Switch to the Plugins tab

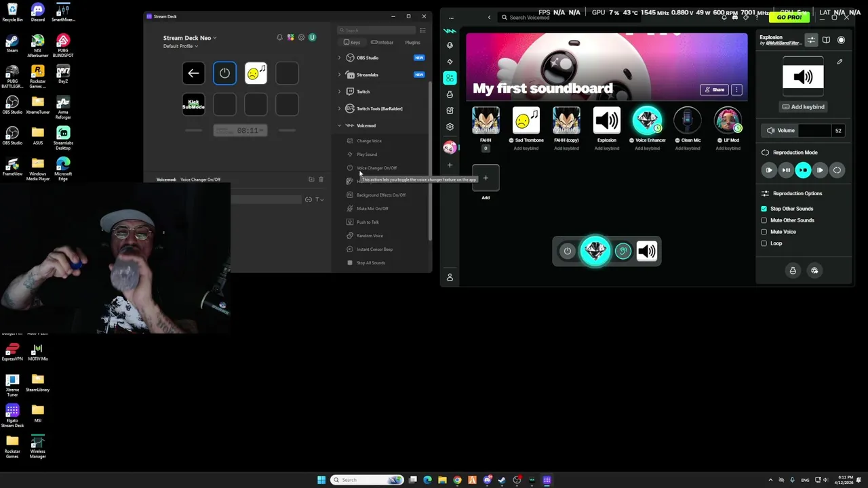[412, 43]
